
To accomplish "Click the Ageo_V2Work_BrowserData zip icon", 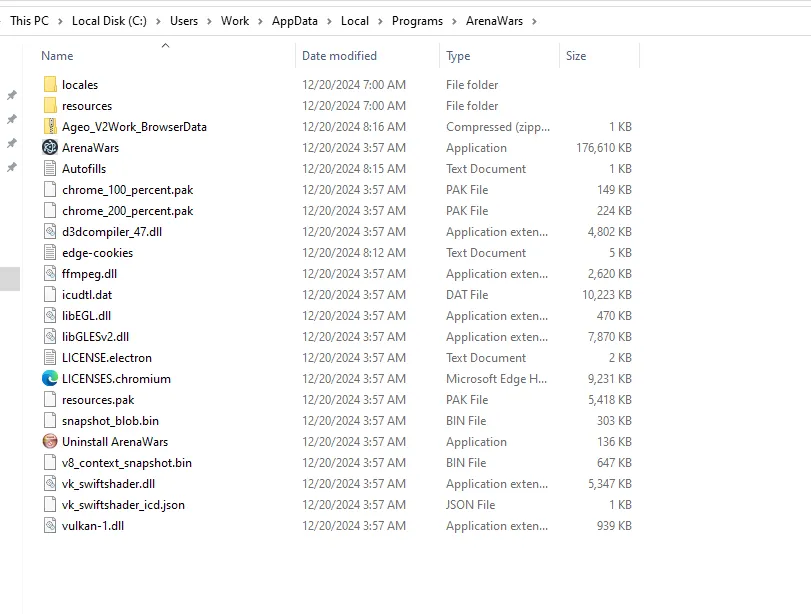I will (51, 127).
